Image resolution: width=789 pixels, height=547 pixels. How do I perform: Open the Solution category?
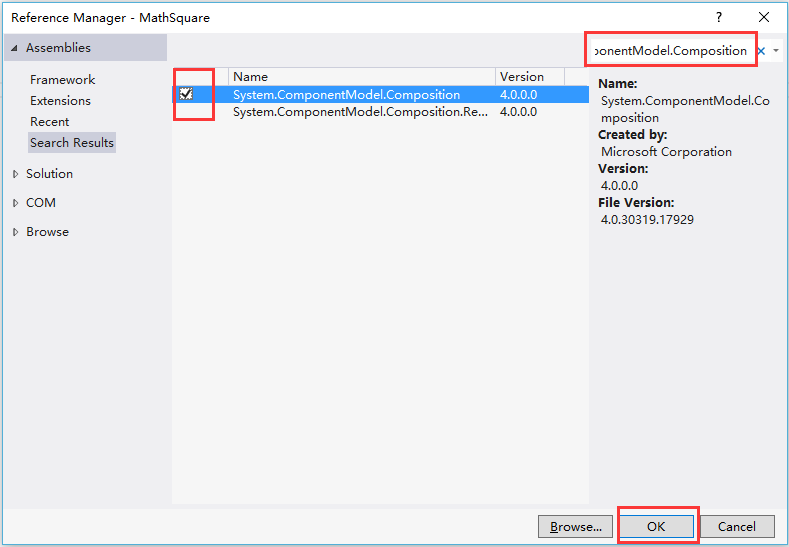tap(49, 174)
